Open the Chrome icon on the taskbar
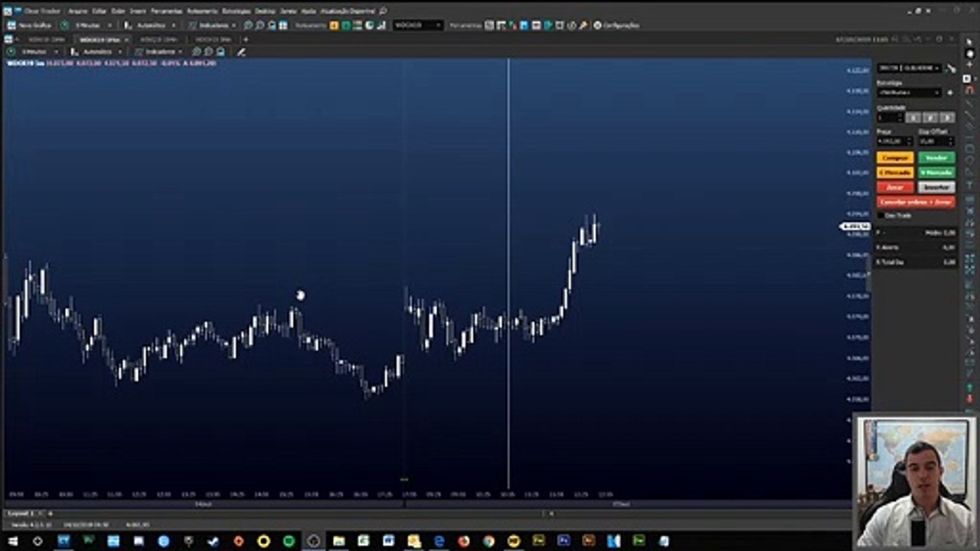The height and width of the screenshot is (551, 980). pyautogui.click(x=489, y=541)
